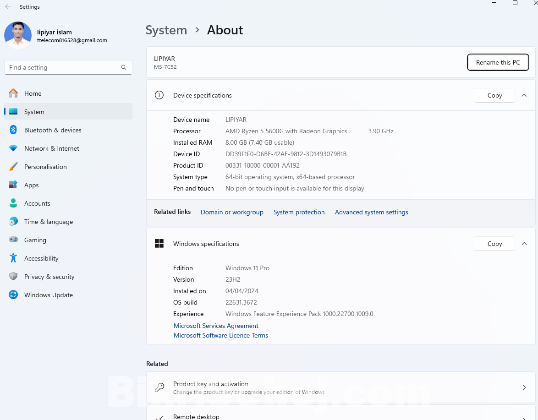This screenshot has width=538, height=420.
Task: Open Domain or workgroup link
Action: [232, 212]
